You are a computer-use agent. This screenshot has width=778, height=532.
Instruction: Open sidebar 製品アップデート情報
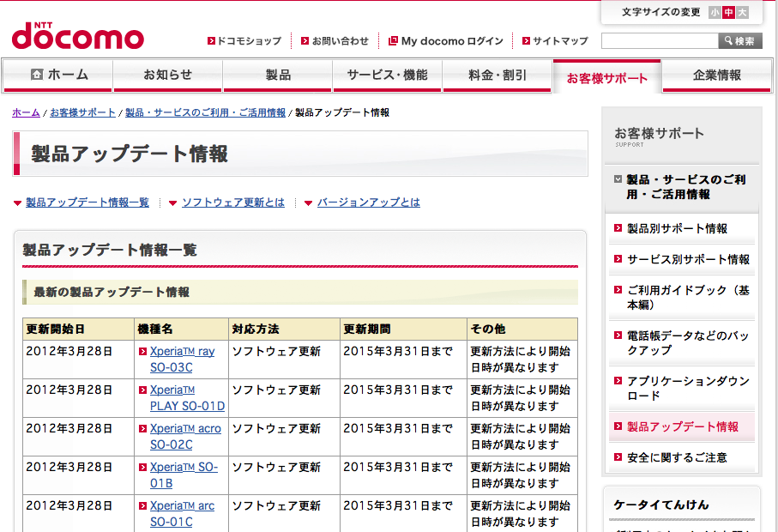pos(683,426)
